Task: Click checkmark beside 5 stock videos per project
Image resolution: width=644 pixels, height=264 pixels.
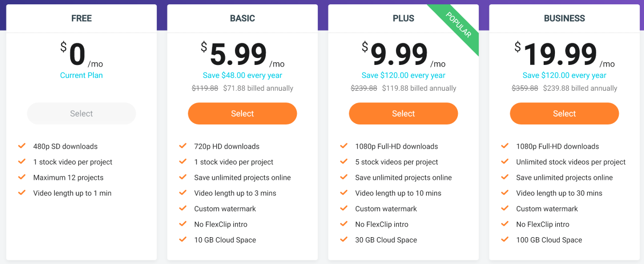Action: point(344,162)
